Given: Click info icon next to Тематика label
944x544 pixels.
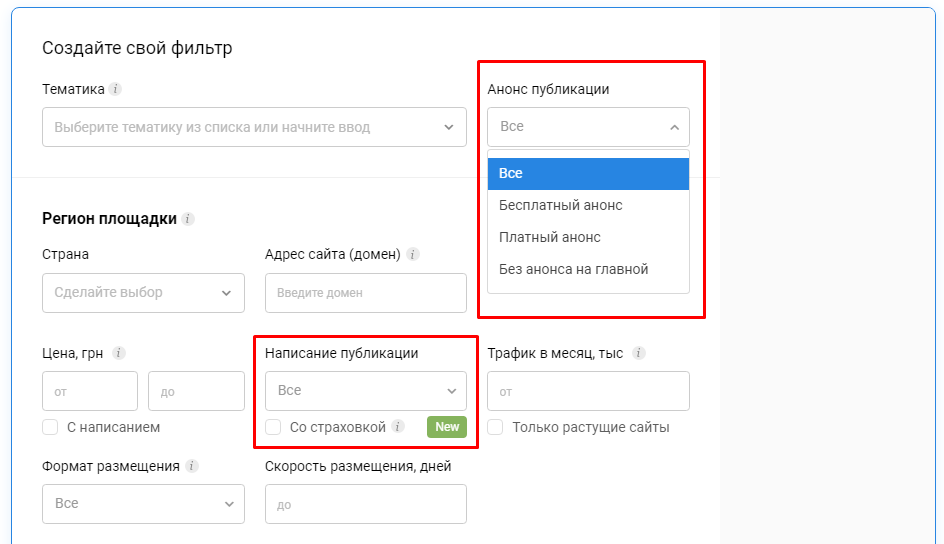Looking at the screenshot, I should pyautogui.click(x=116, y=89).
